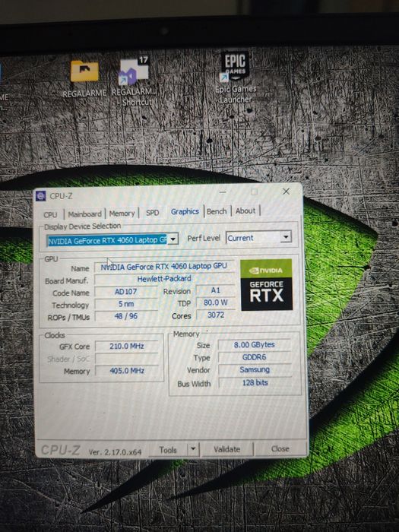Open the Tools dropdown arrow
399x532 pixels.
(x=193, y=449)
